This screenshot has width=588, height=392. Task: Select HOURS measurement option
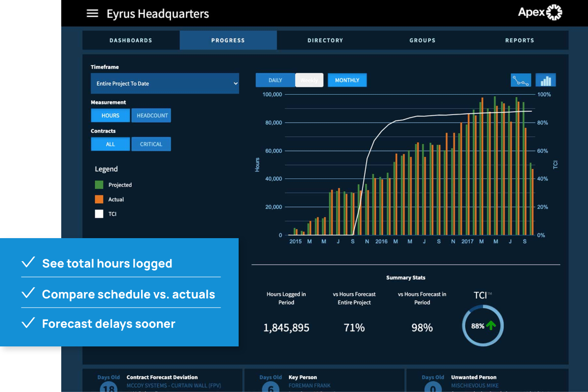110,115
